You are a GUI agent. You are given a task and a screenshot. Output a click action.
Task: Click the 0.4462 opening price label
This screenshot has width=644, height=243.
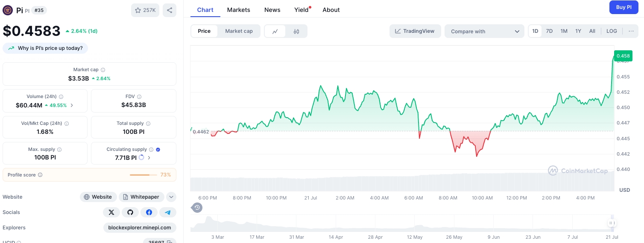[x=201, y=132]
